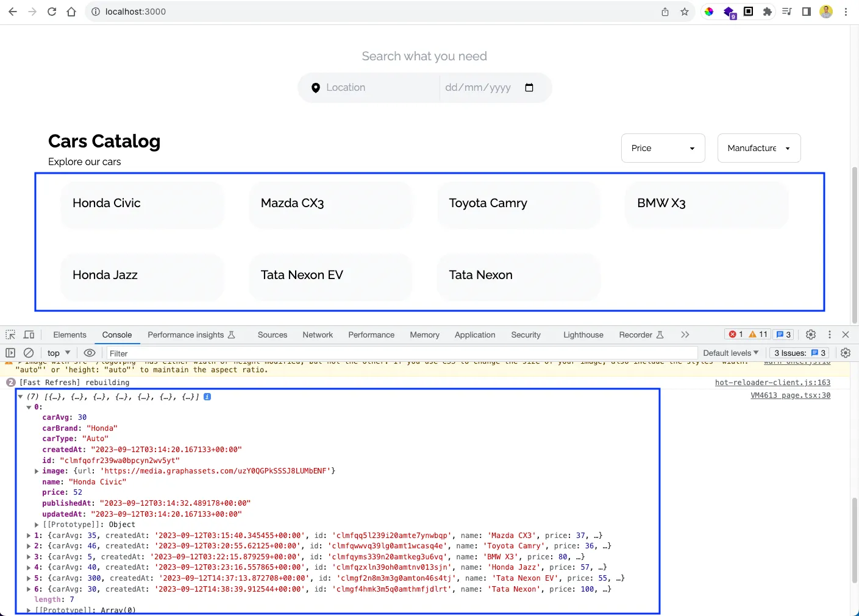Screen dimensions: 859x616
Task: Open the Honda Civic car card
Action: click(x=142, y=205)
